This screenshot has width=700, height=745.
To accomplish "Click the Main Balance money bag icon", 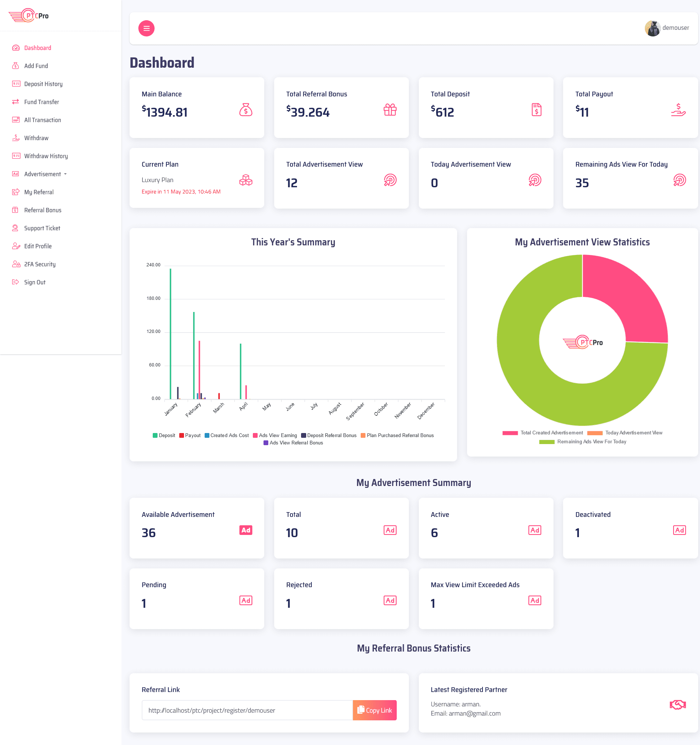I will coord(245,110).
